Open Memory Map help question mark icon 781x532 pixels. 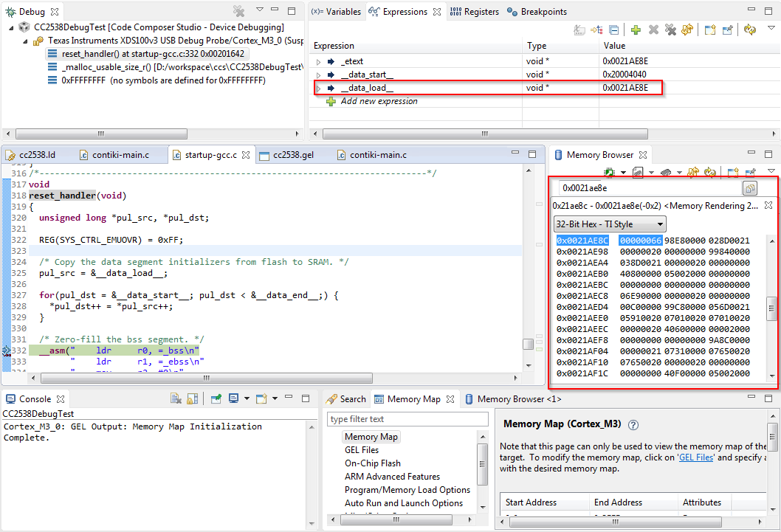click(x=633, y=425)
